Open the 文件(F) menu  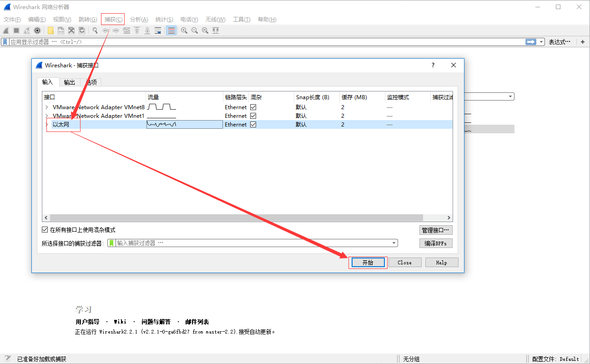[x=12, y=19]
